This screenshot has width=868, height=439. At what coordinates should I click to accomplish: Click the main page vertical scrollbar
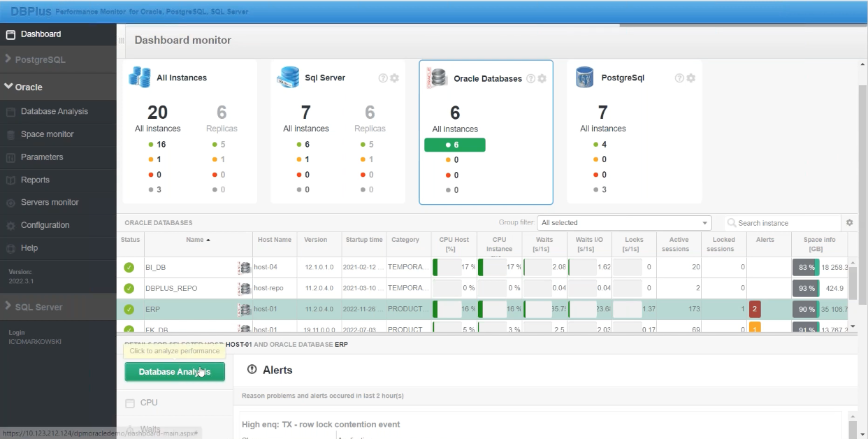pos(862,196)
